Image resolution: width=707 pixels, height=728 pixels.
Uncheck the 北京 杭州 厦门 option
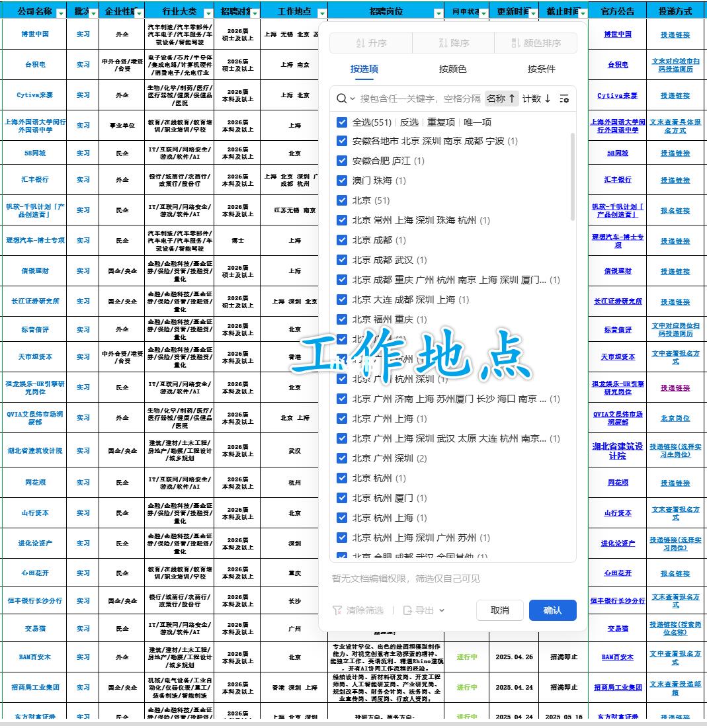(342, 498)
